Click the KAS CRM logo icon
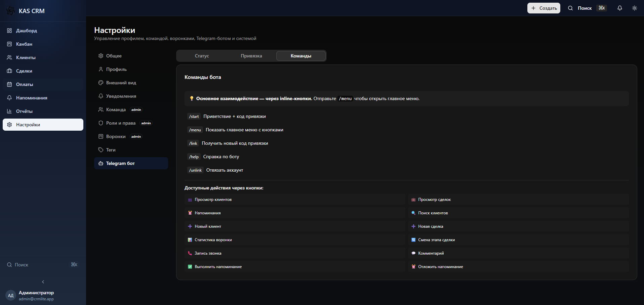This screenshot has width=644, height=305. click(x=10, y=11)
